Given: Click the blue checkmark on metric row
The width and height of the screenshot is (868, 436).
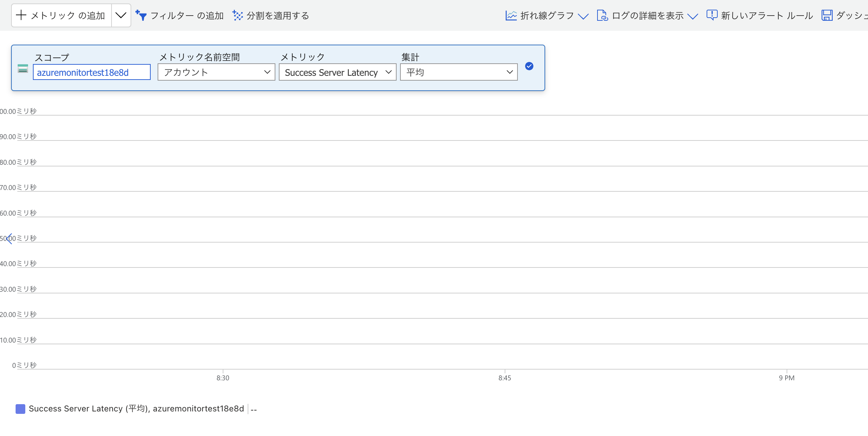Looking at the screenshot, I should [x=529, y=66].
